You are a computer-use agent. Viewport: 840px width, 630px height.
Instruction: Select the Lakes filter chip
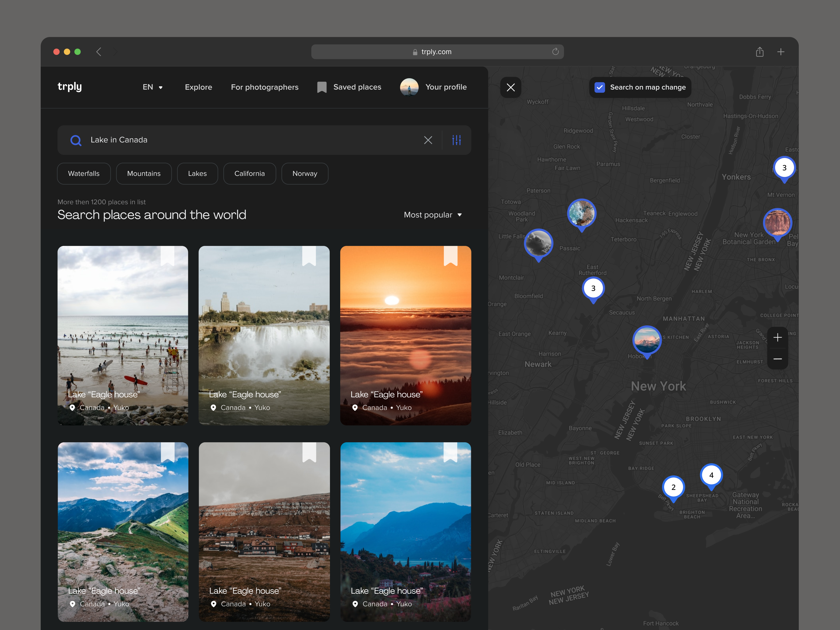197,174
